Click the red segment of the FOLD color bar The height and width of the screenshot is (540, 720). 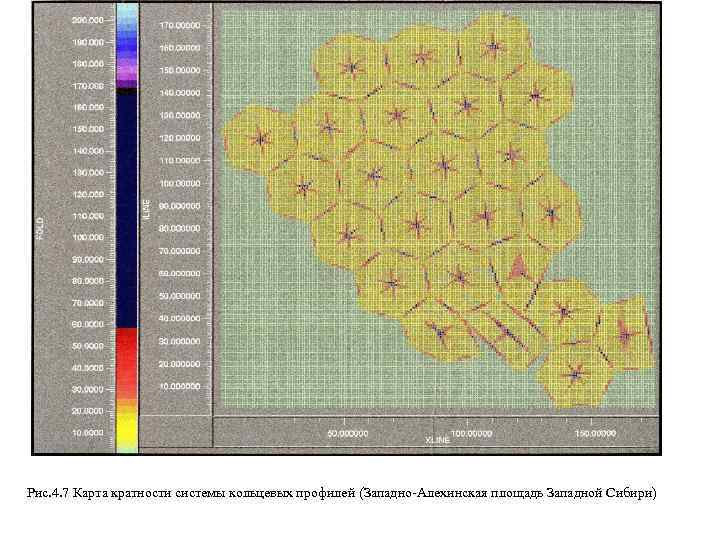point(127,363)
